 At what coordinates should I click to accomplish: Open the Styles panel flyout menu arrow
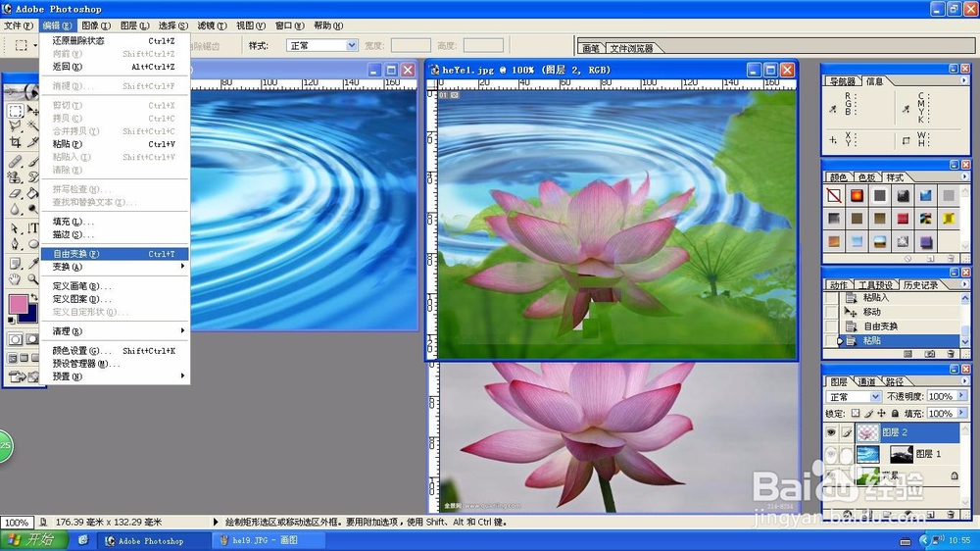click(x=964, y=176)
